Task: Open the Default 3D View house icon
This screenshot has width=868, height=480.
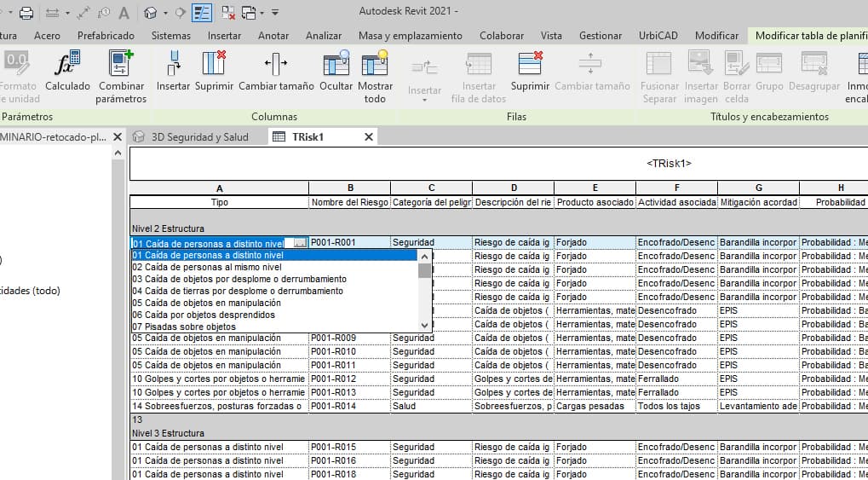Action: pos(150,12)
